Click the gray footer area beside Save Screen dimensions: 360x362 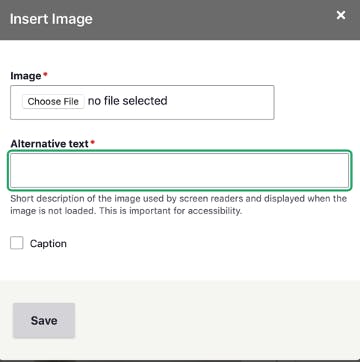[217, 320]
